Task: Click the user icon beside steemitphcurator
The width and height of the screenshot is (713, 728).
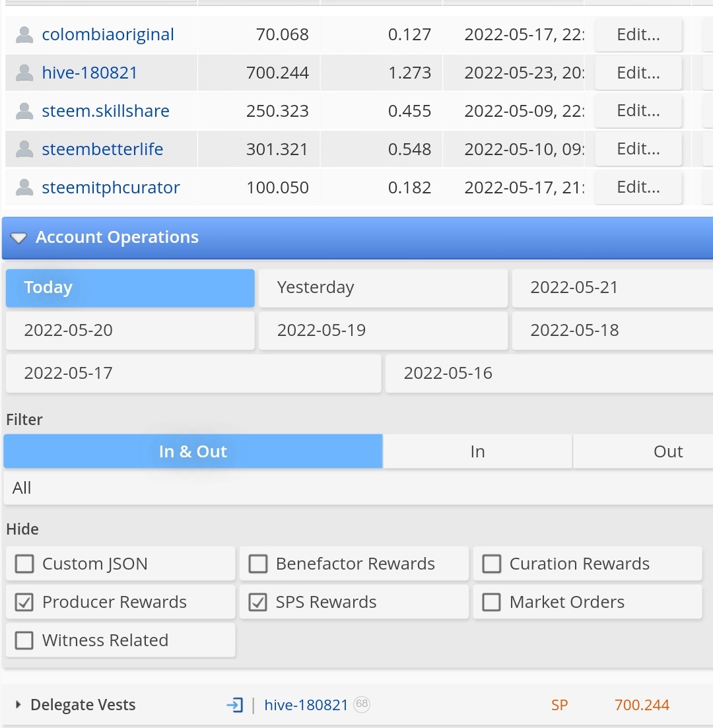Action: pos(24,187)
